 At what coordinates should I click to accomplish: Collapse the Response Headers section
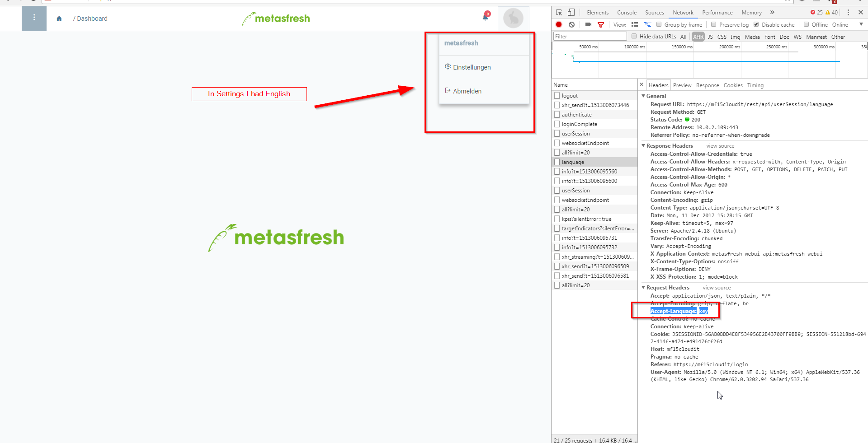coord(644,146)
